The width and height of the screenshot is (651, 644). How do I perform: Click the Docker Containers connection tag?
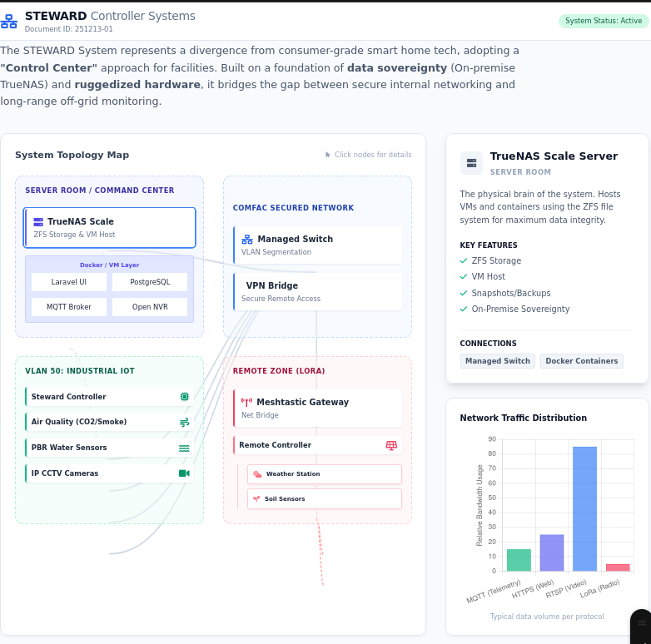[581, 361]
